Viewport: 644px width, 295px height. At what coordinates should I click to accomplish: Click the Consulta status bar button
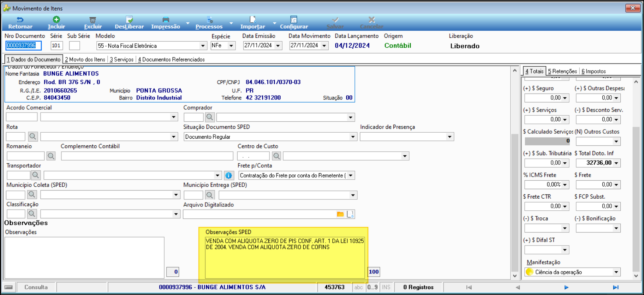pos(36,287)
